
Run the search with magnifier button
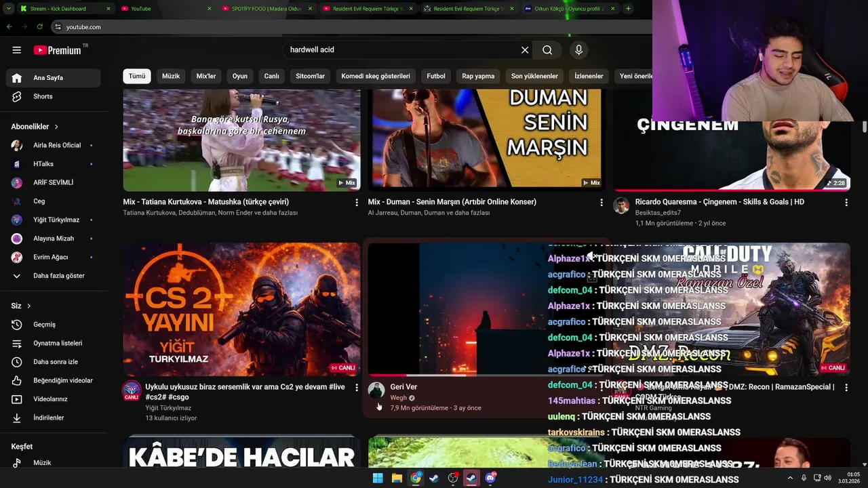click(547, 49)
